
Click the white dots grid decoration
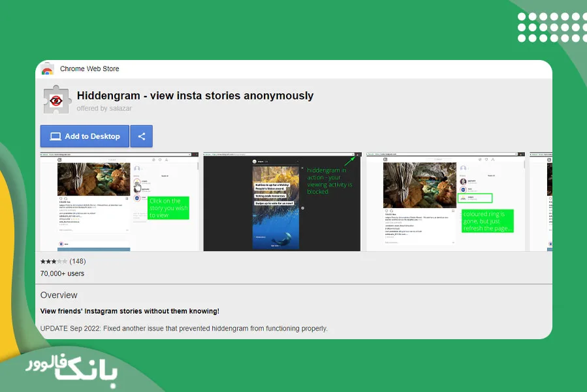[551, 27]
